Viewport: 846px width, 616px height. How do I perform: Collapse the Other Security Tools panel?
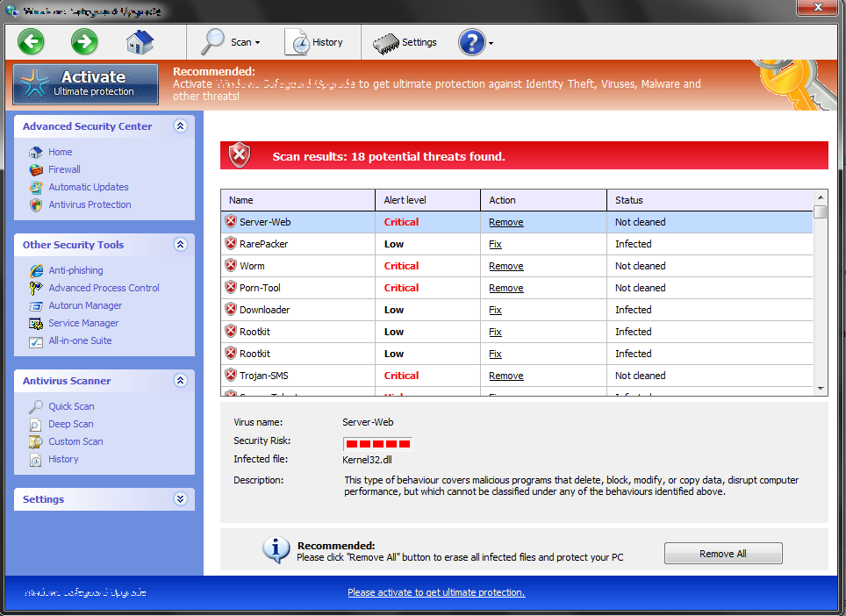[x=180, y=244]
